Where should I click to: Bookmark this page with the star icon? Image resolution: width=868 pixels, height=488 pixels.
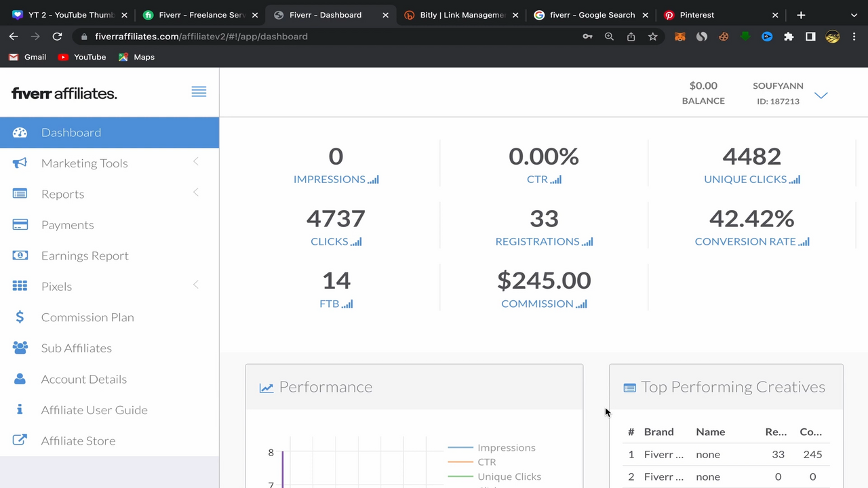652,37
